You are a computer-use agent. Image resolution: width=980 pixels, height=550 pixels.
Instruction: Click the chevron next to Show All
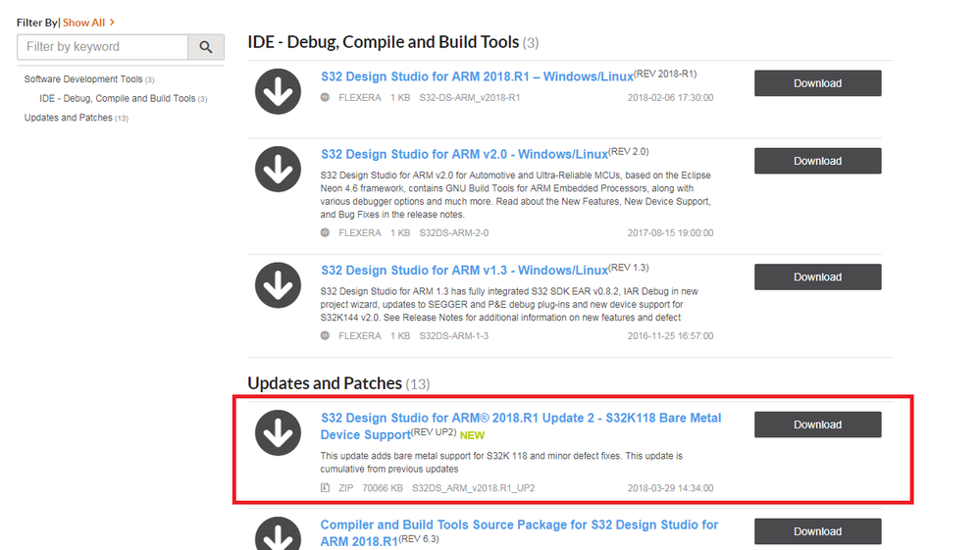tap(112, 23)
